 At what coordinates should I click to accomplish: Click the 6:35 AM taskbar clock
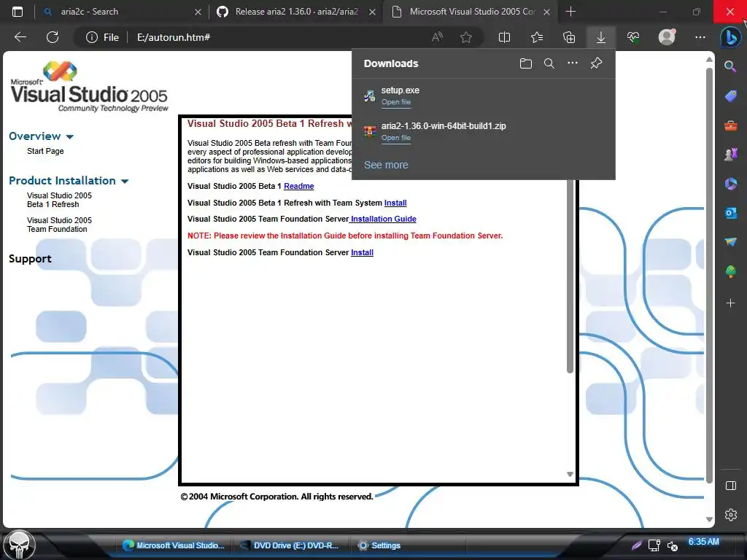click(704, 542)
